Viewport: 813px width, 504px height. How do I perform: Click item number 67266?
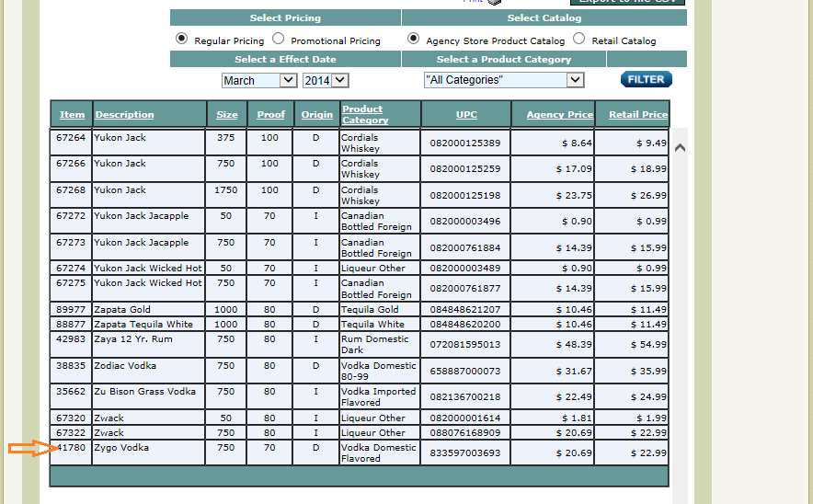[x=71, y=164]
